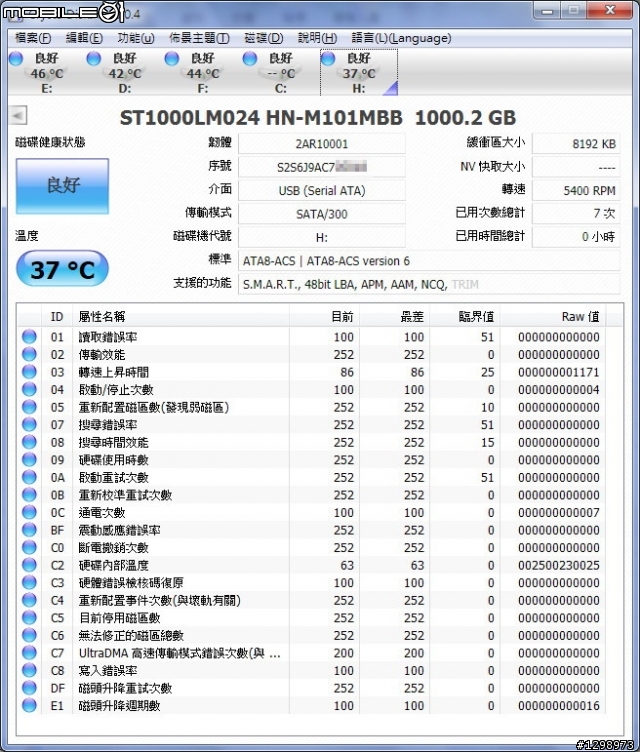Viewport: 640px width, 753px height.
Task: Click the 屬性名稱 column header
Action: pyautogui.click(x=181, y=316)
